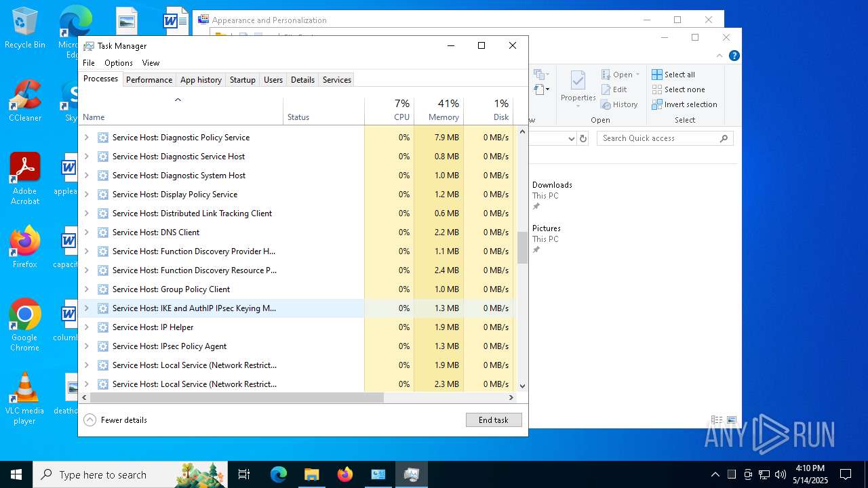The width and height of the screenshot is (868, 488).
Task: Open the File menu in Task Manager
Action: pyautogui.click(x=89, y=63)
